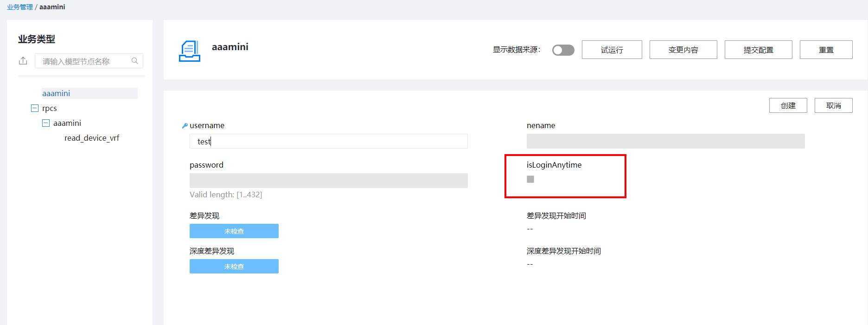868x325 pixels.
Task: Click the username input field
Action: [328, 141]
